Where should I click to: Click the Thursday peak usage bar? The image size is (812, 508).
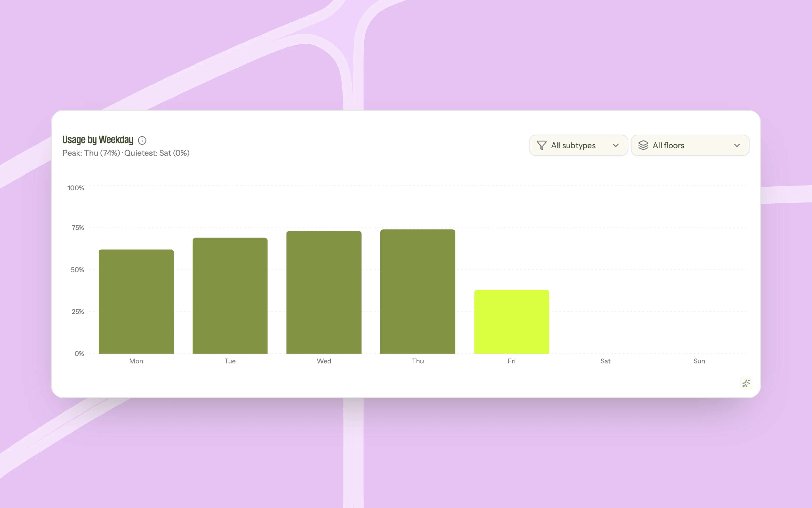point(418,291)
